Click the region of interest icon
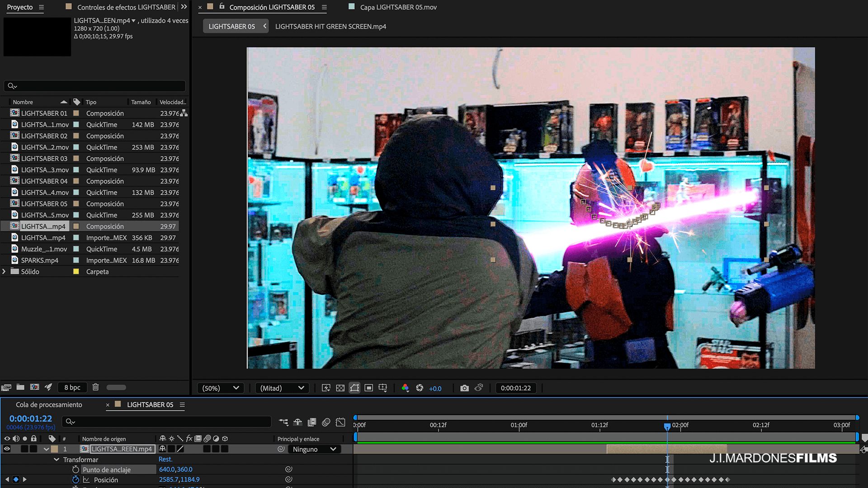The width and height of the screenshot is (868, 488). point(369,388)
